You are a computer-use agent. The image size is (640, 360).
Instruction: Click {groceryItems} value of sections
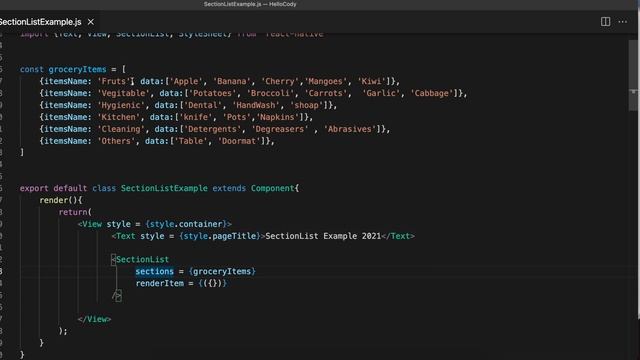pos(222,271)
